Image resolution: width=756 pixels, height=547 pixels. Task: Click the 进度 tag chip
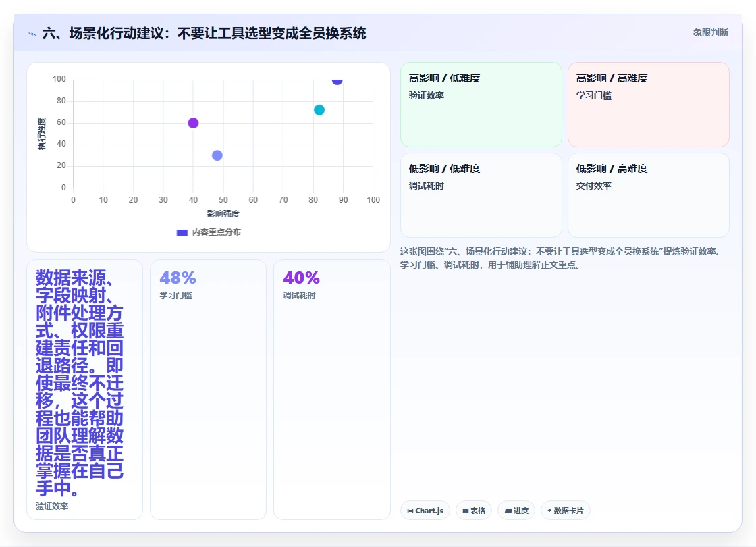pyautogui.click(x=516, y=511)
